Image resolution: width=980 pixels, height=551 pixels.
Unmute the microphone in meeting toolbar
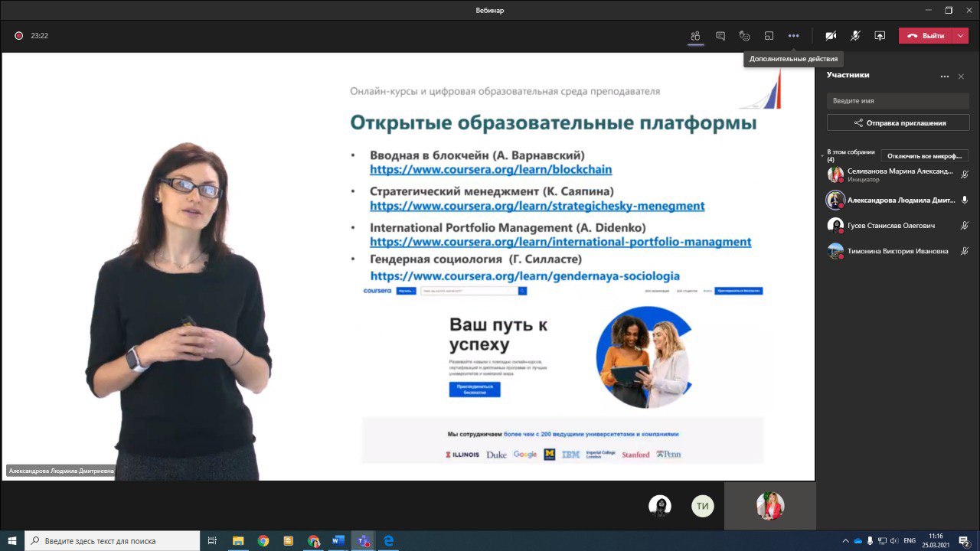pyautogui.click(x=855, y=36)
